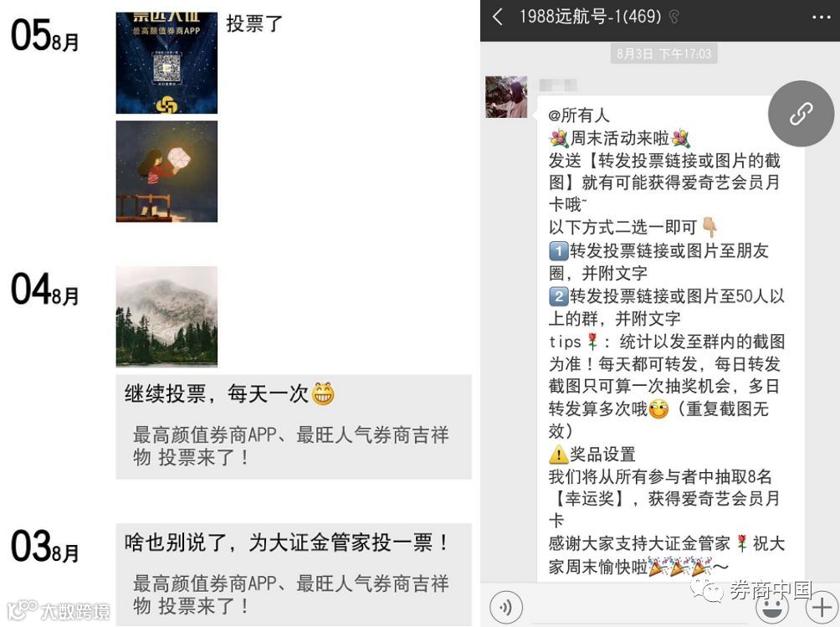Image resolution: width=840 pixels, height=627 pixels.
Task: Open the three-dot chat menu
Action: (822, 17)
